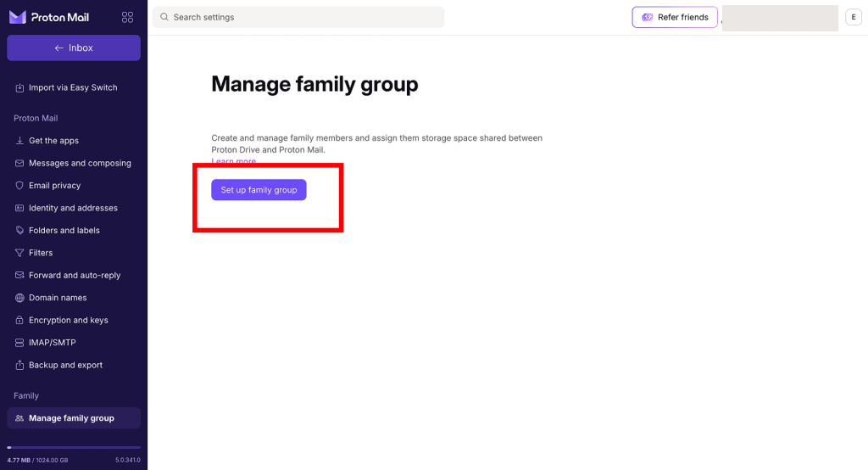Click the search magnifier icon
The height and width of the screenshot is (470, 868).
click(x=164, y=17)
